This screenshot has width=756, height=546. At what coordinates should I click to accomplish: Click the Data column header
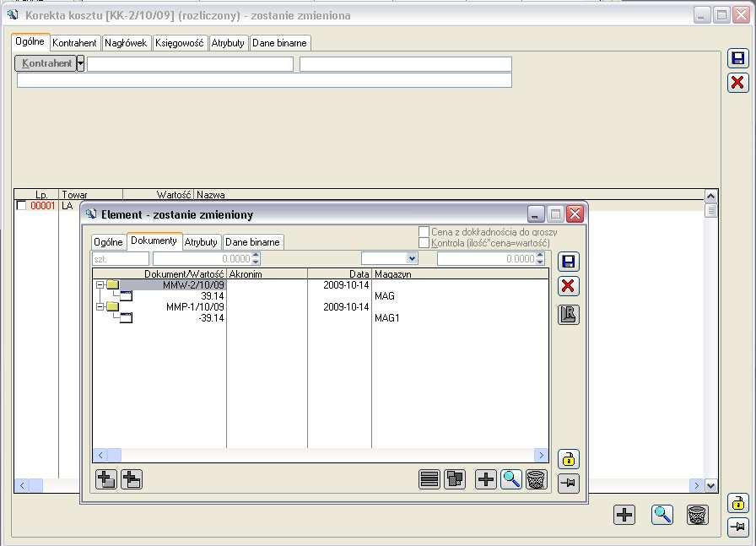[x=339, y=274]
